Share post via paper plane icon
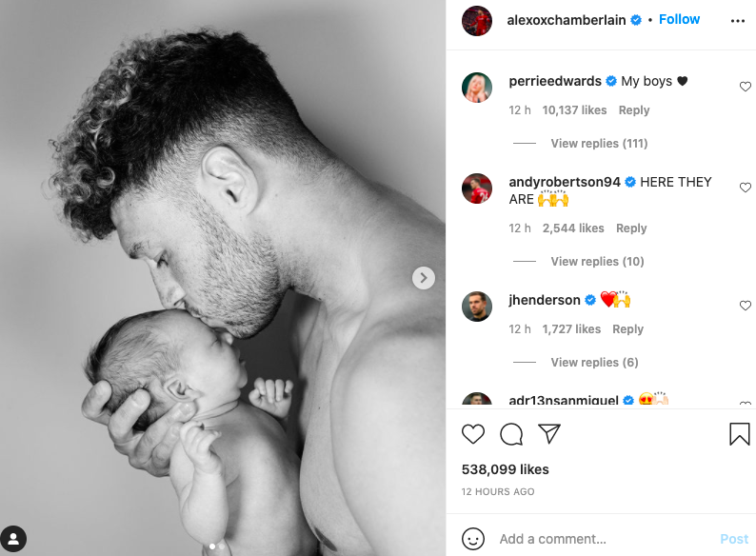The height and width of the screenshot is (556, 756). pyautogui.click(x=549, y=433)
